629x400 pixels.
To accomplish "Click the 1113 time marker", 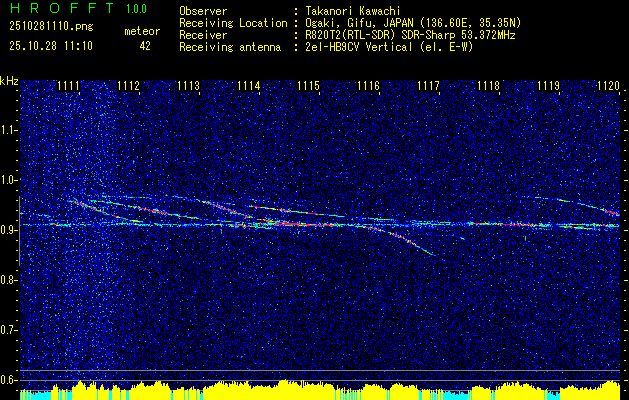I will (189, 86).
